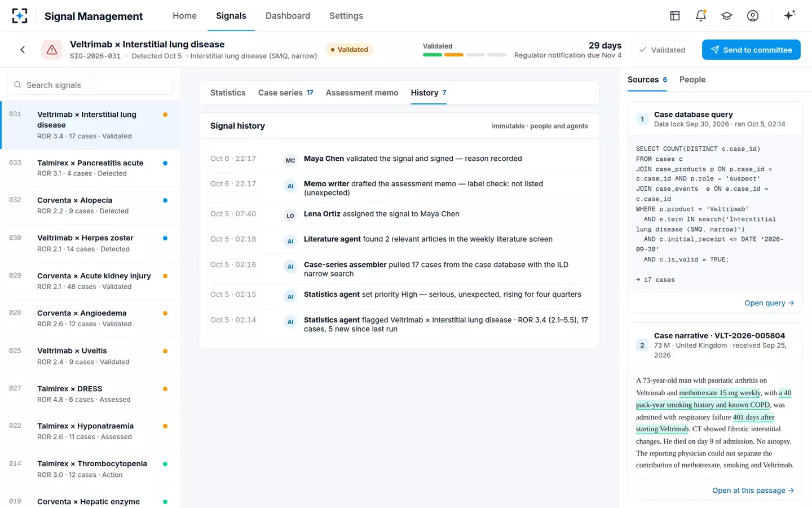
Task: Select signal 022 Talmirex × Hyponatraemia
Action: [x=90, y=431]
